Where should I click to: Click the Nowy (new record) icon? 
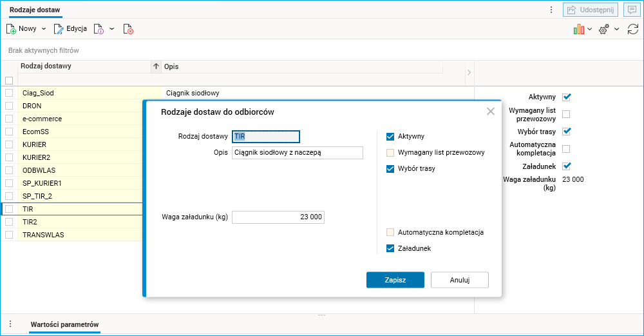[11, 29]
